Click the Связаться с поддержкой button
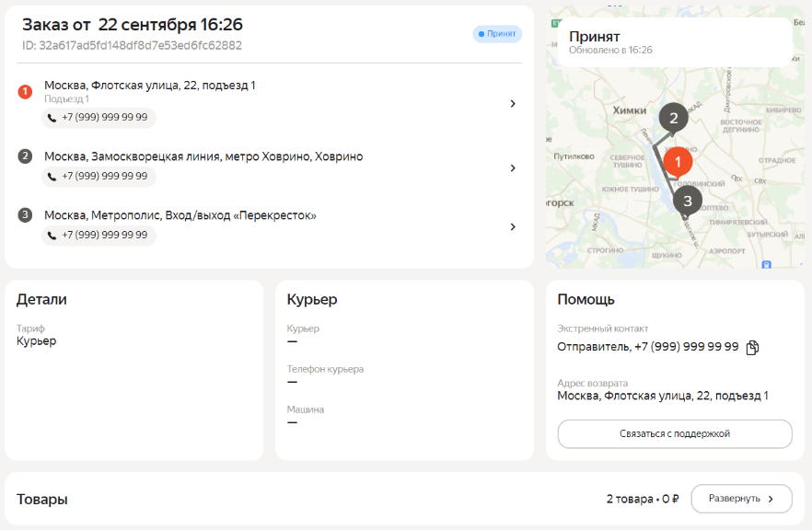 (674, 433)
